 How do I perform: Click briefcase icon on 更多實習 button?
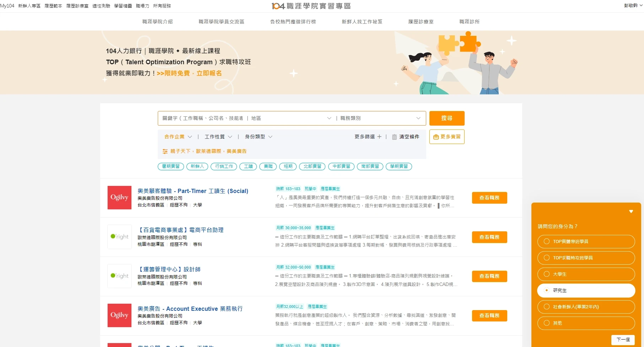[436, 137]
